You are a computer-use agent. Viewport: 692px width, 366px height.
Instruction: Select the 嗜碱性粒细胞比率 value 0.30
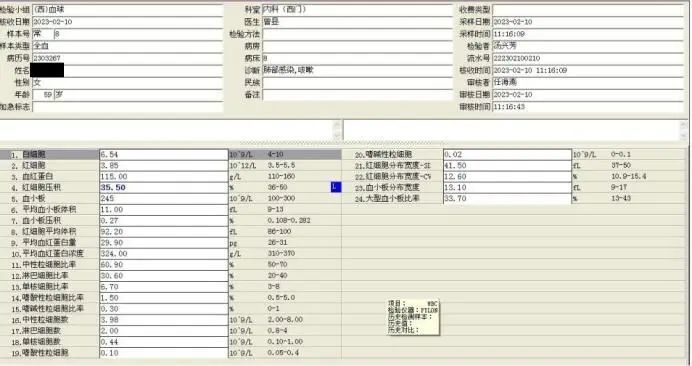(x=164, y=309)
